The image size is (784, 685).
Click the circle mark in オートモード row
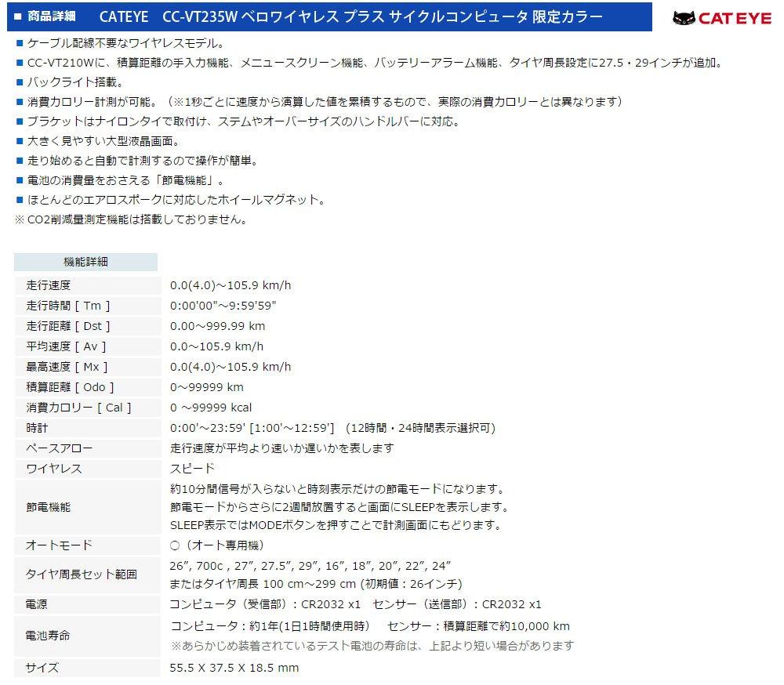pyautogui.click(x=175, y=545)
